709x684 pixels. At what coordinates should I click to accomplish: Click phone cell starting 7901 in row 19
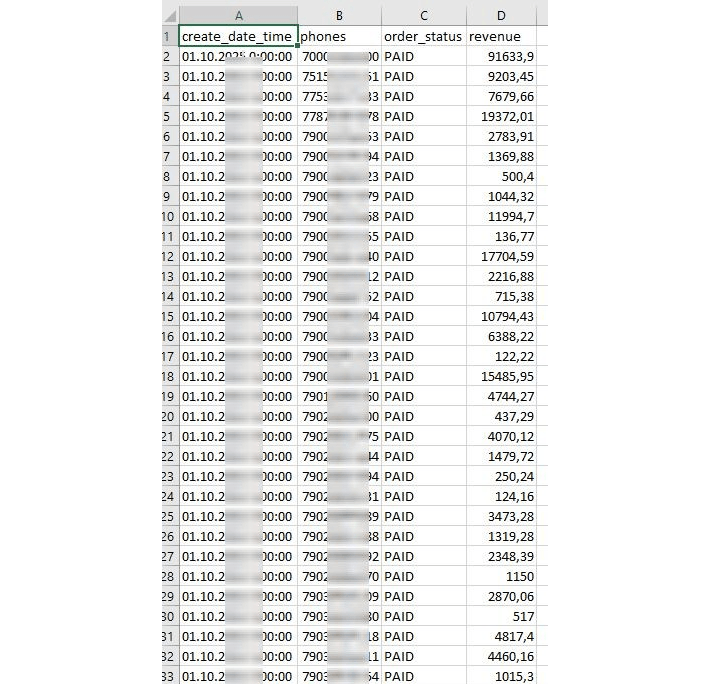tap(339, 396)
